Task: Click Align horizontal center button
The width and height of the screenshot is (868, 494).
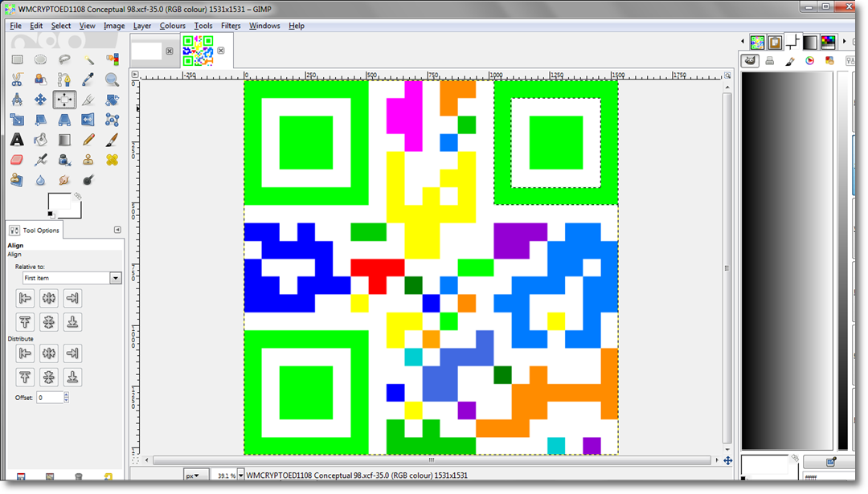Action: coord(49,298)
